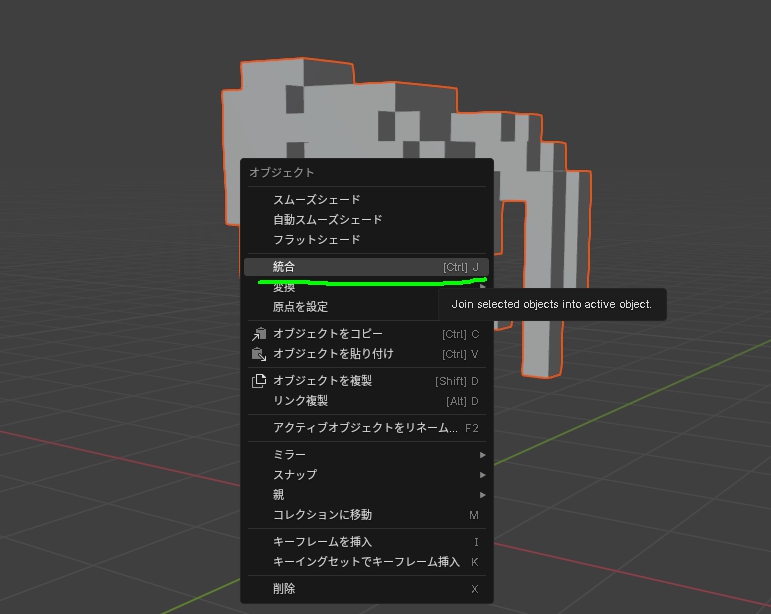Delete the object with 削除
This screenshot has width=771, height=614.
pos(366,589)
